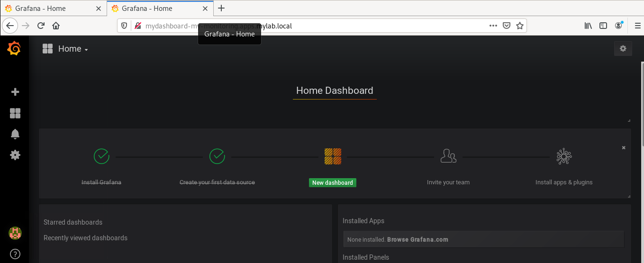Reload the current page
The width and height of the screenshot is (644, 263).
41,26
